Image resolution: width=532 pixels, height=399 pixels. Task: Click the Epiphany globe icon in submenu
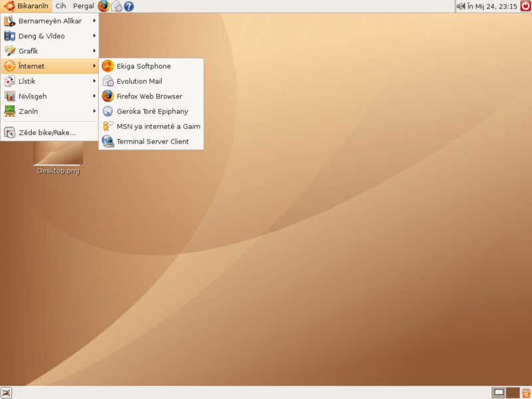[x=108, y=111]
